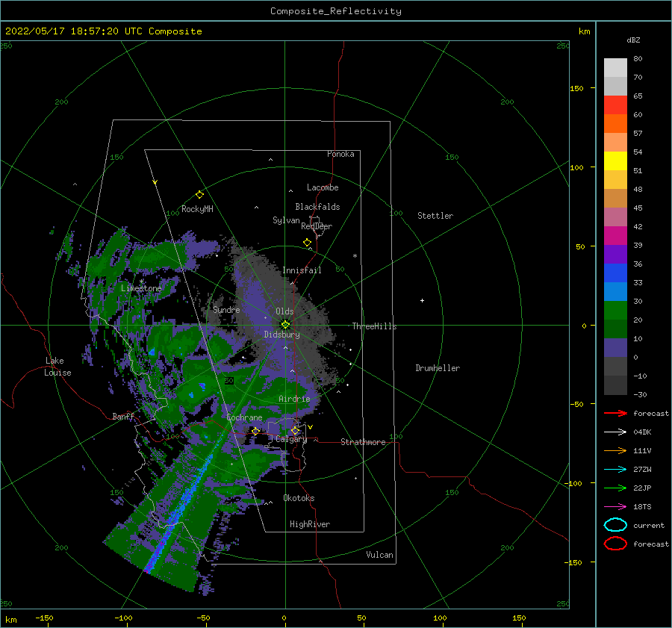Click the red forecast ellipse in legend
This screenshot has height=628, width=672.
pos(615,544)
